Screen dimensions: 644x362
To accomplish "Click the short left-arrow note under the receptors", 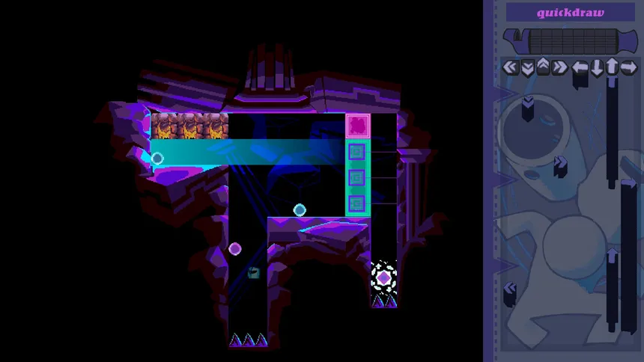I will 580,81.
